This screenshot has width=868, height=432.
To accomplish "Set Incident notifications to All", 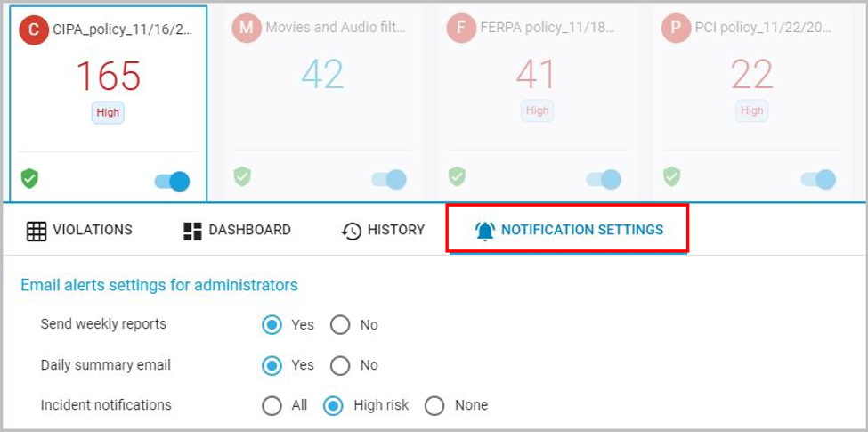I will [x=272, y=405].
